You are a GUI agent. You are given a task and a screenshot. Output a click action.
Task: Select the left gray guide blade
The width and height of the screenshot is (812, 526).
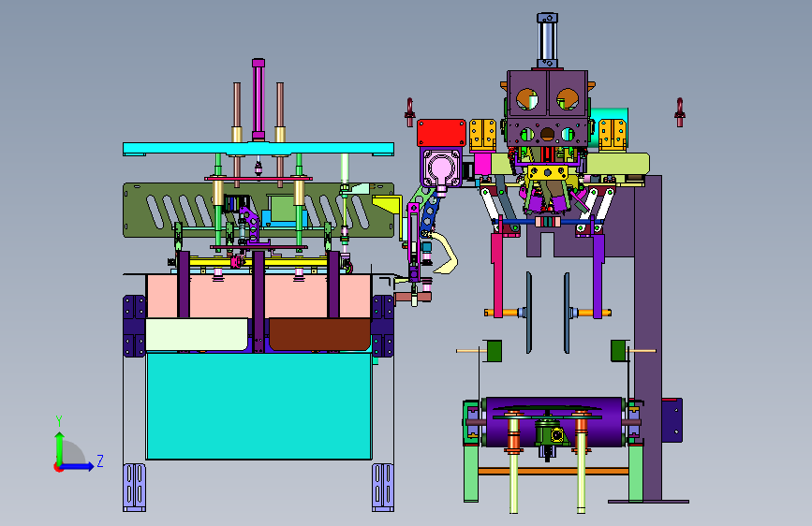click(528, 313)
